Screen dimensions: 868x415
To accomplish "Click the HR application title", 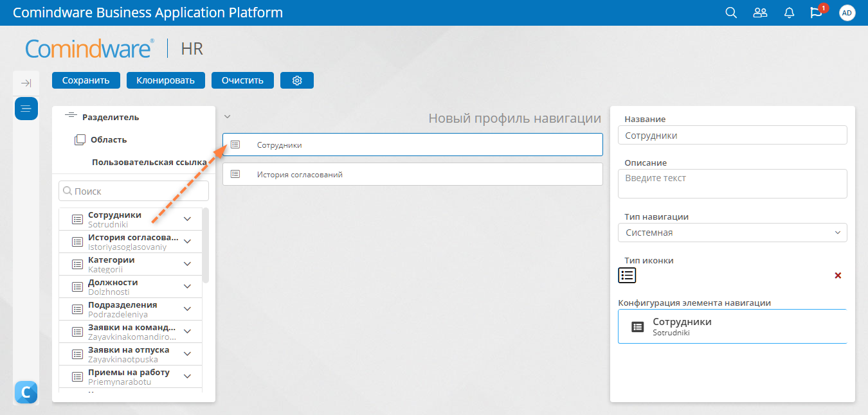I will pos(192,49).
